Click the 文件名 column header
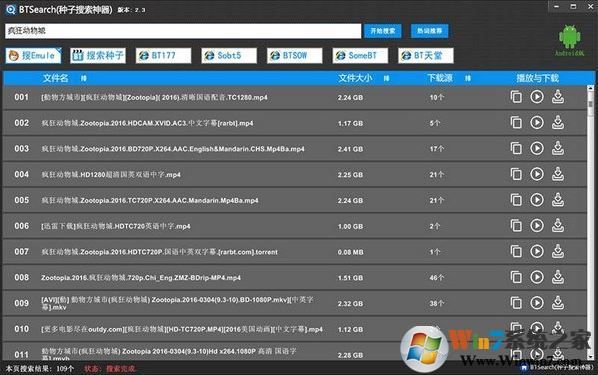 click(x=55, y=78)
